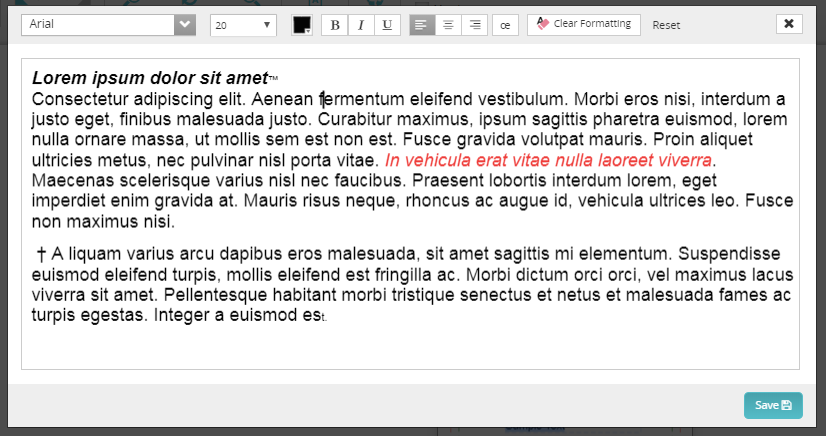The width and height of the screenshot is (826, 436).
Task: Open the Arial font family dropdown
Action: [x=100, y=25]
